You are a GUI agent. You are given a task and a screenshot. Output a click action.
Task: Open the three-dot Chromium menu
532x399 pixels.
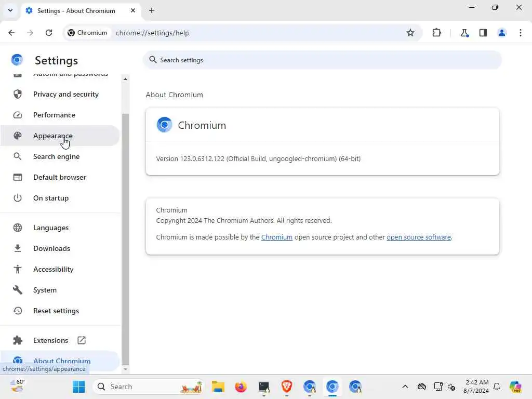click(x=520, y=33)
